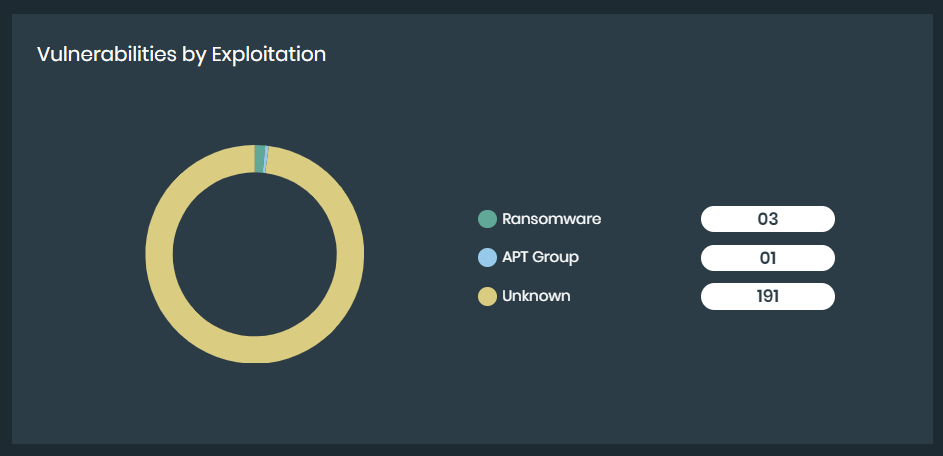Open the Unknown count badge showing 191
The image size is (943, 456).
[767, 297]
